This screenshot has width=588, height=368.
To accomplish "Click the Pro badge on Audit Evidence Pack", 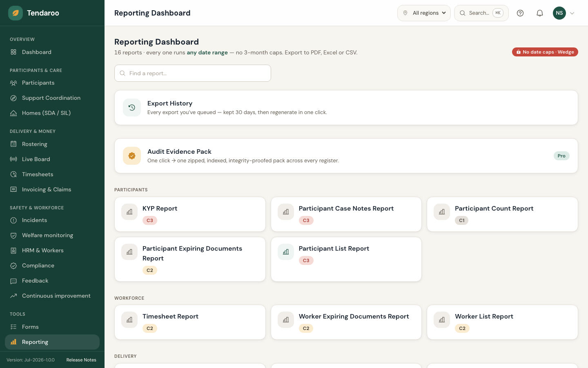I will [561, 156].
